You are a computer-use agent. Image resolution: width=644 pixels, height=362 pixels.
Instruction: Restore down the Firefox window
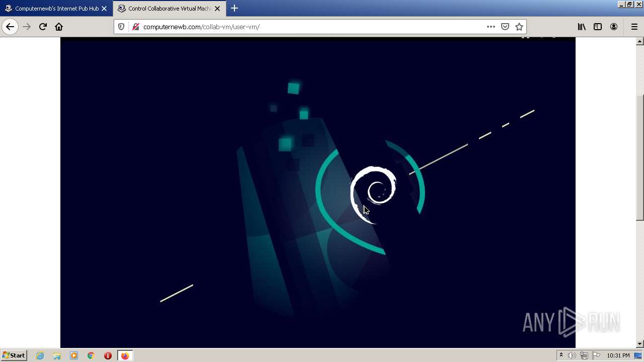point(629,4)
